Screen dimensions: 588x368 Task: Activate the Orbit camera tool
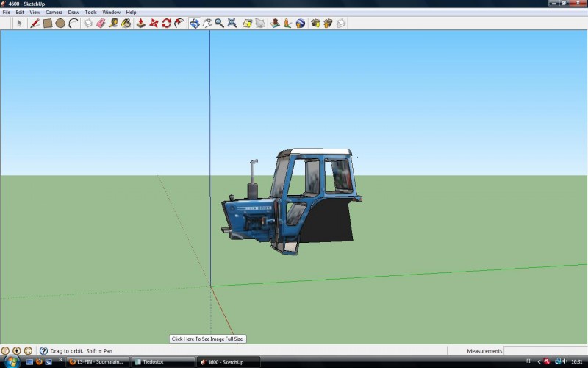[194, 24]
